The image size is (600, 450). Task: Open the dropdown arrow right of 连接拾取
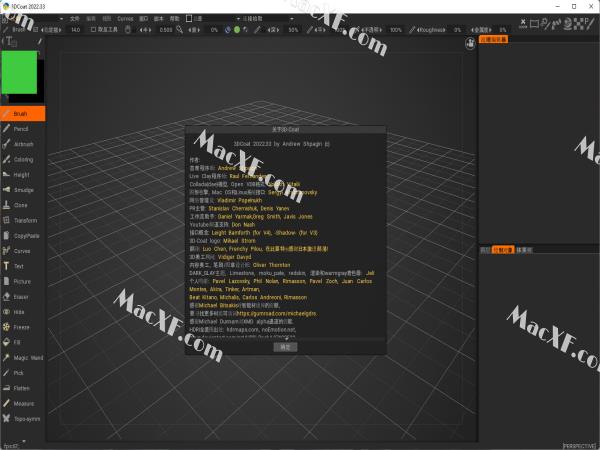click(x=292, y=18)
